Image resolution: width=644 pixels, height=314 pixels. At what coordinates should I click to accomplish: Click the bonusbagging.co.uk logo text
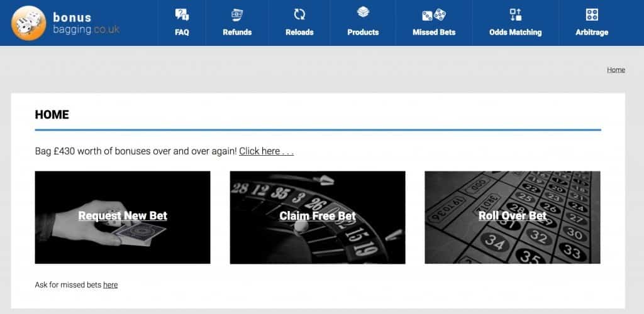coord(85,24)
